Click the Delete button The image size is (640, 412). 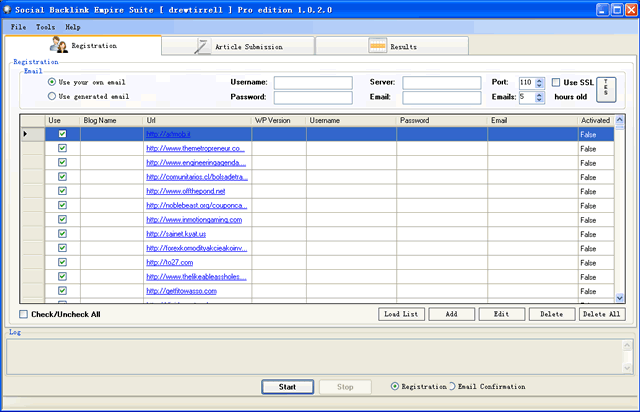point(552,314)
